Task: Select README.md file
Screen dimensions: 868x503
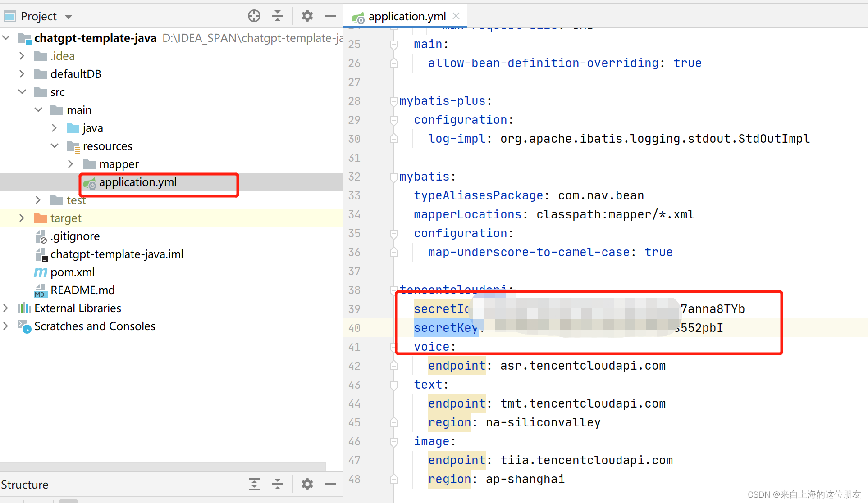Action: point(82,290)
